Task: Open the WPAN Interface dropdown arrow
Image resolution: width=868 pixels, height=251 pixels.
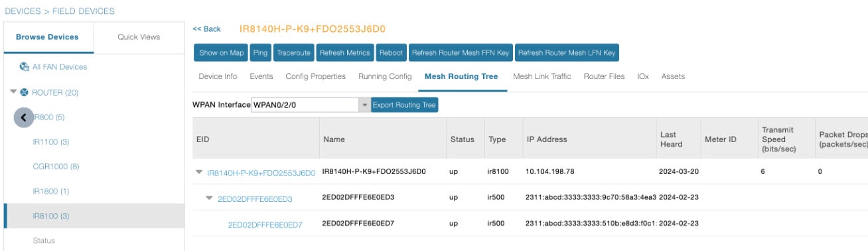Action: click(364, 105)
